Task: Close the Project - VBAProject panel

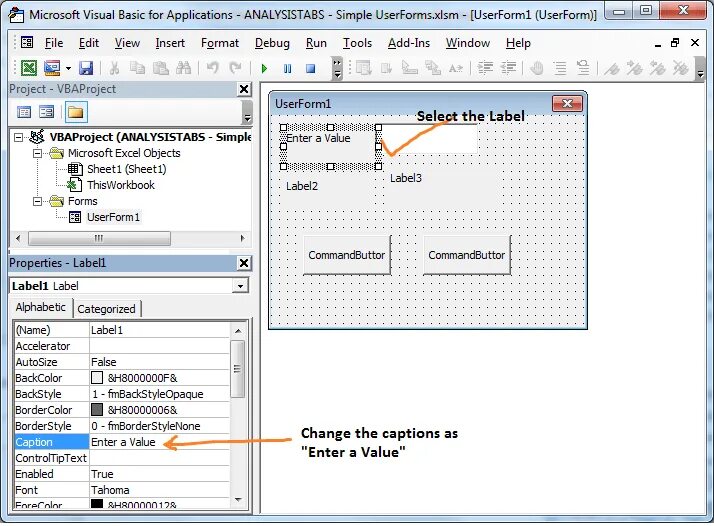Action: (244, 89)
